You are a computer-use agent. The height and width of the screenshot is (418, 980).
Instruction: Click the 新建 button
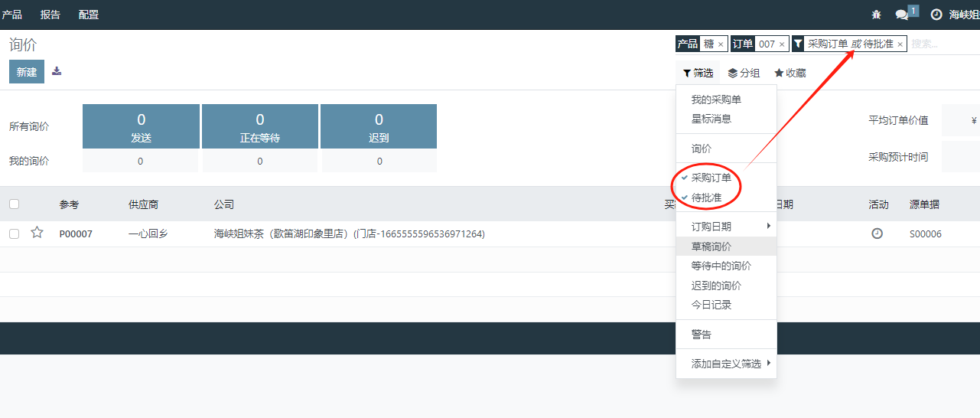[27, 71]
